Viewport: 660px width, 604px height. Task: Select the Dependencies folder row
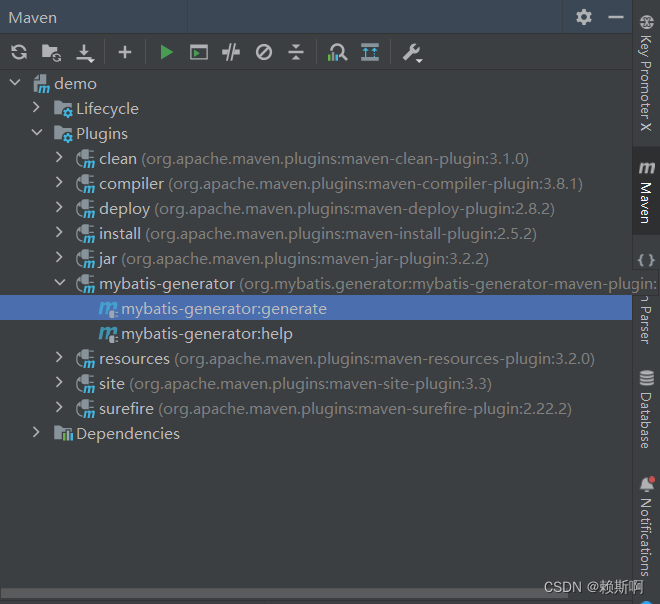(316, 434)
